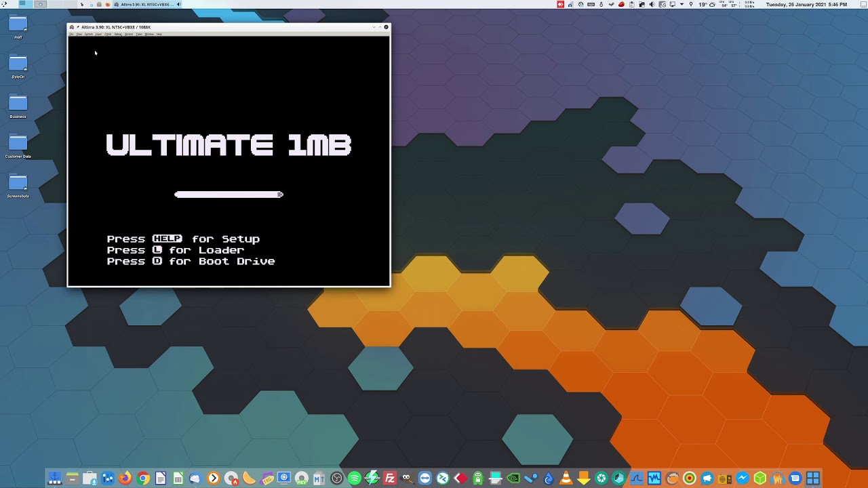Launch TeamViewer from the dock
The height and width of the screenshot is (488, 868).
[x=425, y=479]
